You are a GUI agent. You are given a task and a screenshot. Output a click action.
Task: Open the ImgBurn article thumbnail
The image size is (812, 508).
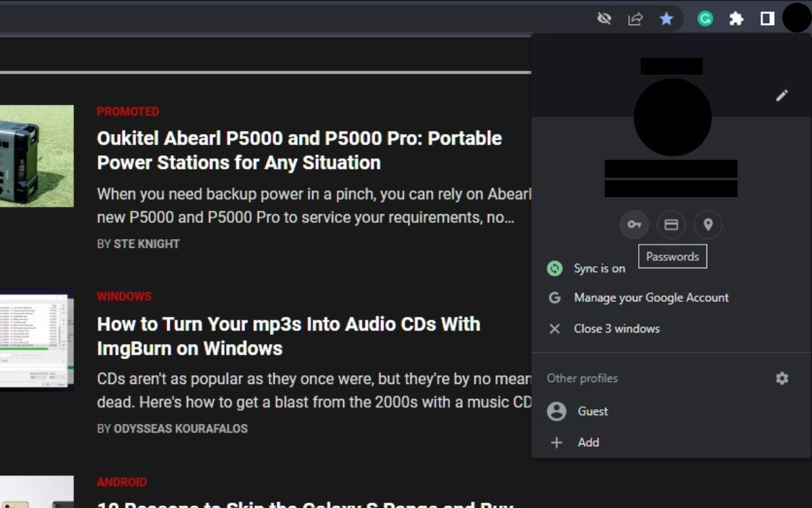tap(37, 341)
